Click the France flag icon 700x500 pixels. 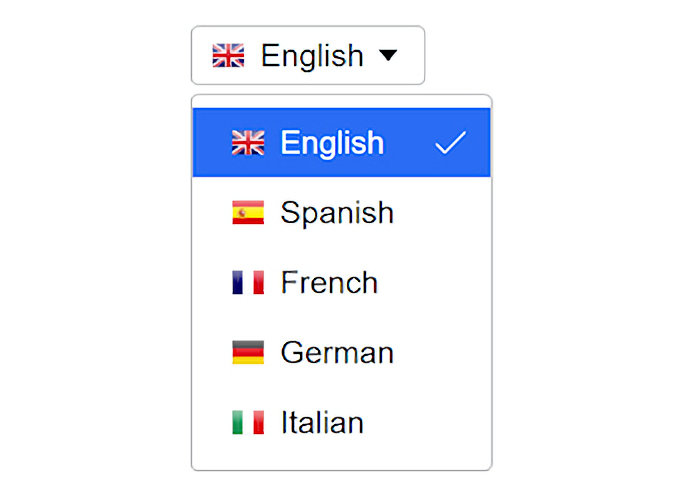pyautogui.click(x=248, y=282)
